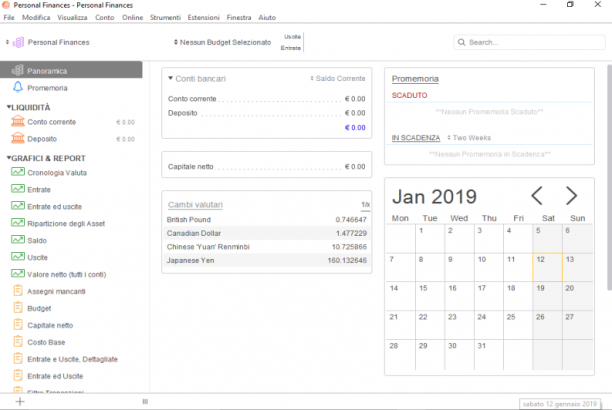
Task: Click the Costo Base report icon
Action: [18, 342]
